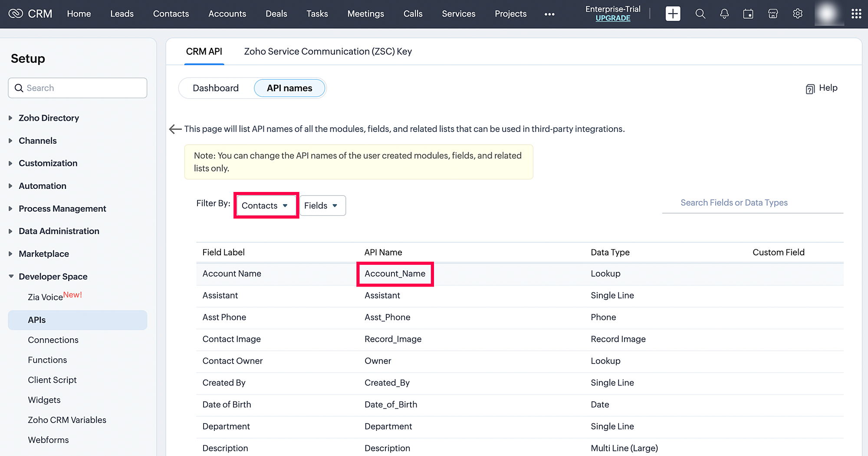Expand the Marketplace section

44,254
